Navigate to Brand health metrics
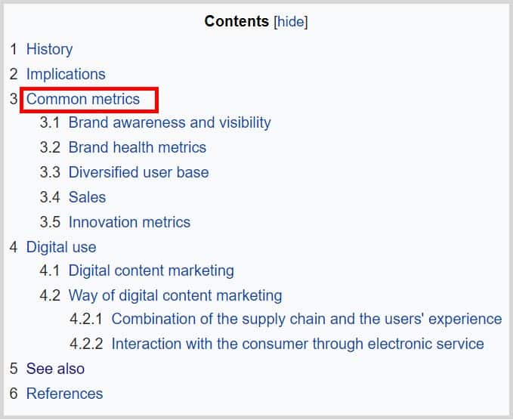Screen dimensions: 513x420 pos(137,147)
